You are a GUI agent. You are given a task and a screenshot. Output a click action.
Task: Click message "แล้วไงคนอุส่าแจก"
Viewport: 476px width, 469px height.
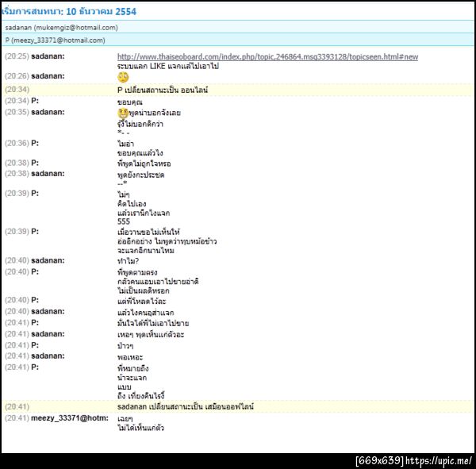(x=145, y=313)
